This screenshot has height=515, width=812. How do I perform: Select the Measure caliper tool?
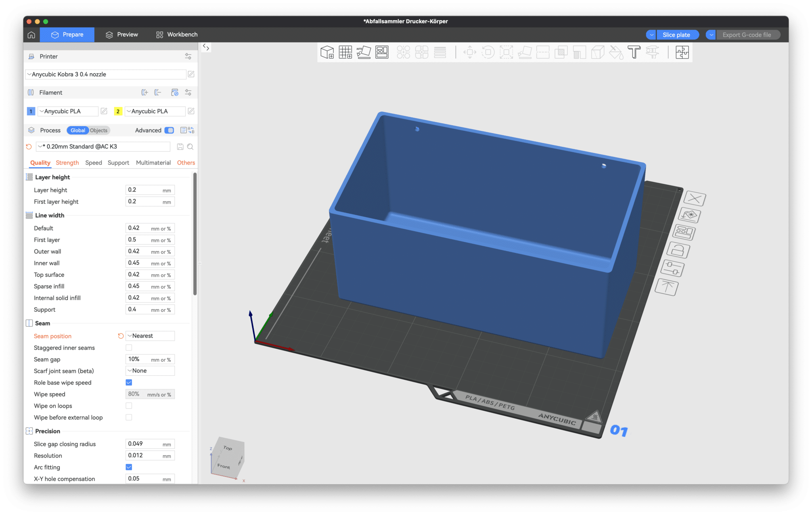point(652,52)
